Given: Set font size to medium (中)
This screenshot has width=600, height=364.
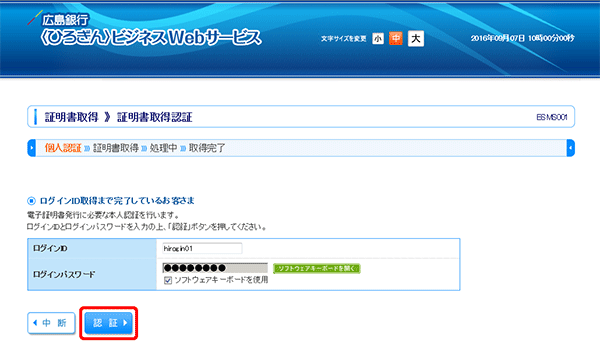Looking at the screenshot, I should pyautogui.click(x=396, y=38).
